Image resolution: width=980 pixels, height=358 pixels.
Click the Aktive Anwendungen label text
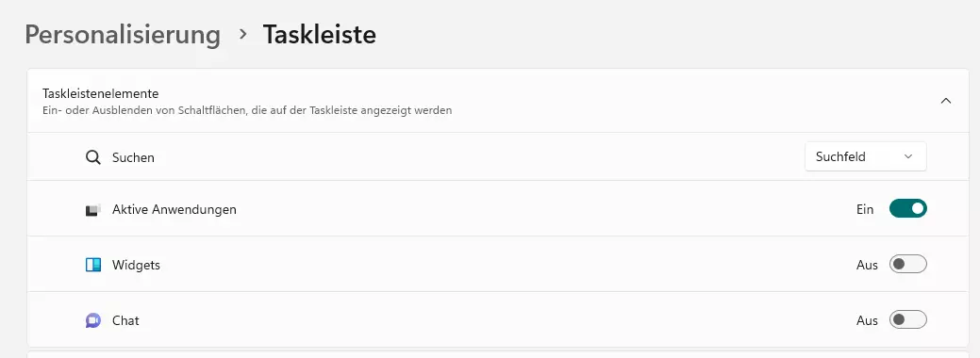174,209
